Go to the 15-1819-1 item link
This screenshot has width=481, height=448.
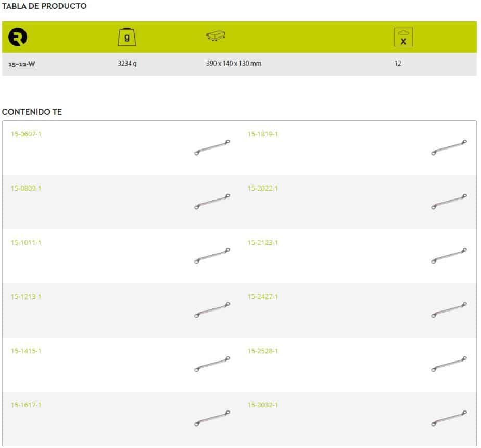click(263, 134)
